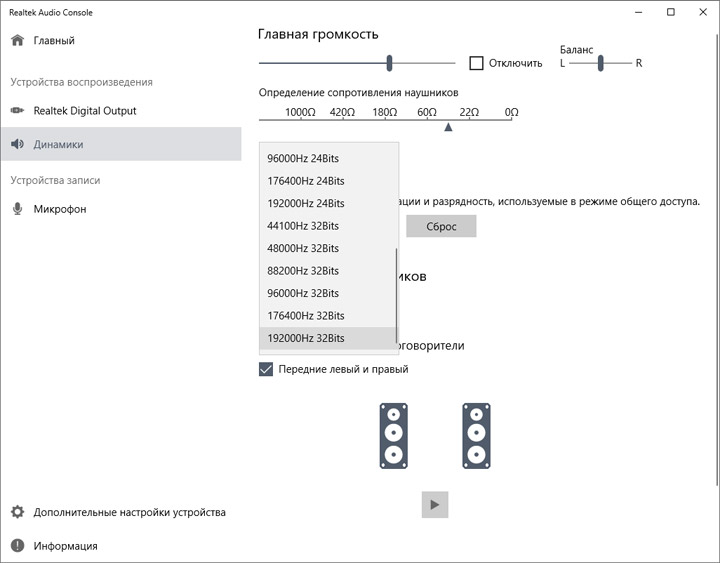Click the Realtek Digital Output device icon
The width and height of the screenshot is (720, 563).
coord(17,111)
